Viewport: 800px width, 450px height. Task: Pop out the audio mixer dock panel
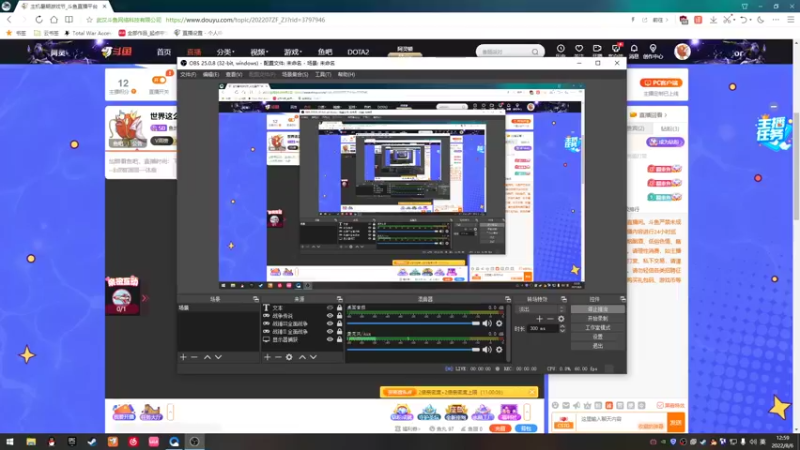coord(508,299)
